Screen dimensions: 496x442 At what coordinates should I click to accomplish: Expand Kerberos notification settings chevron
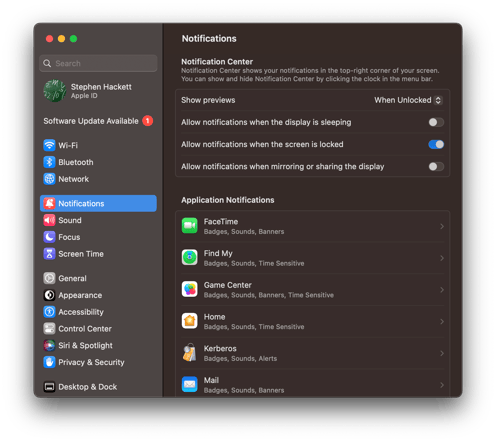point(442,353)
